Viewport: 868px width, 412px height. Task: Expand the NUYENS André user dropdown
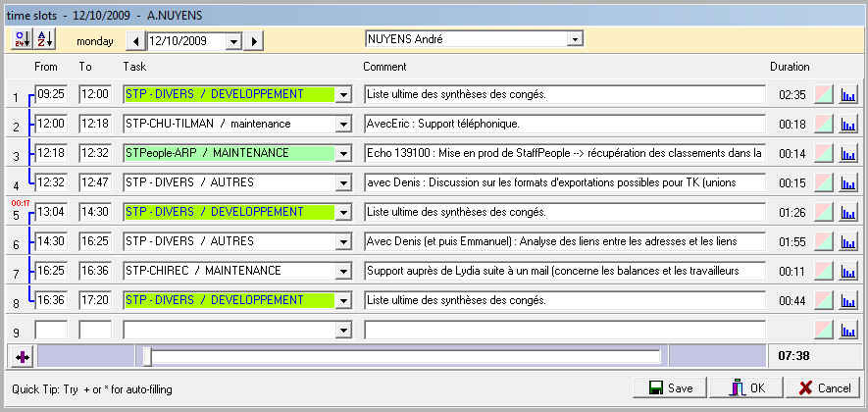click(x=575, y=39)
